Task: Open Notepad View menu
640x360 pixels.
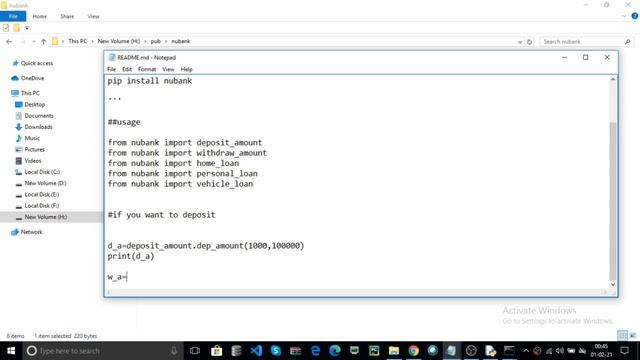Action: coord(168,69)
